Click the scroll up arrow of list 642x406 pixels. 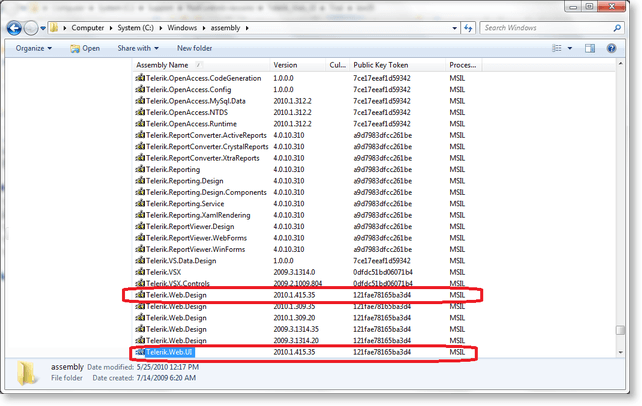pos(620,64)
